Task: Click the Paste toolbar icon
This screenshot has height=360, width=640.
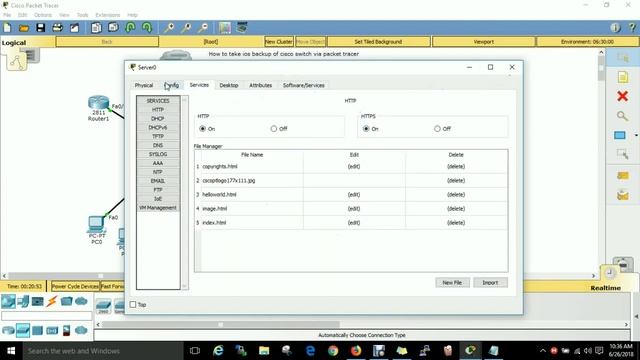Action: point(113,28)
